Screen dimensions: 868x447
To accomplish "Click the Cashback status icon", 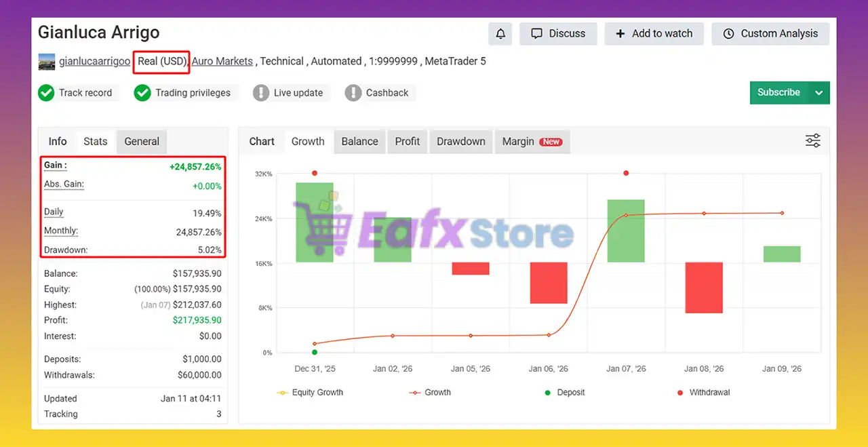I will click(353, 93).
